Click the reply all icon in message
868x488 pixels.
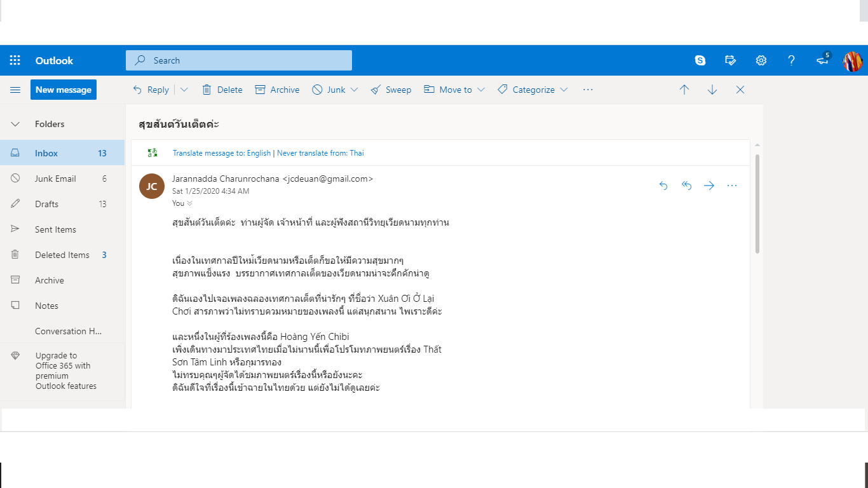686,186
